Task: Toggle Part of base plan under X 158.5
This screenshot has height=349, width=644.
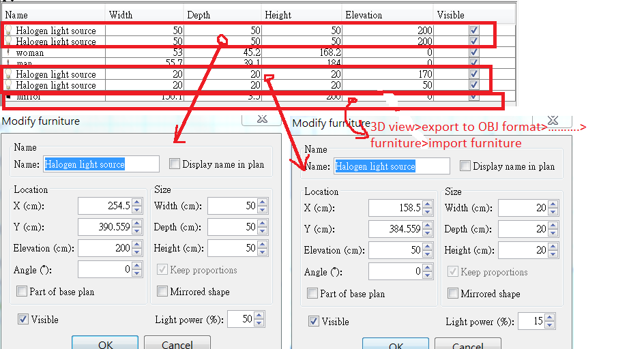Action: click(x=312, y=294)
